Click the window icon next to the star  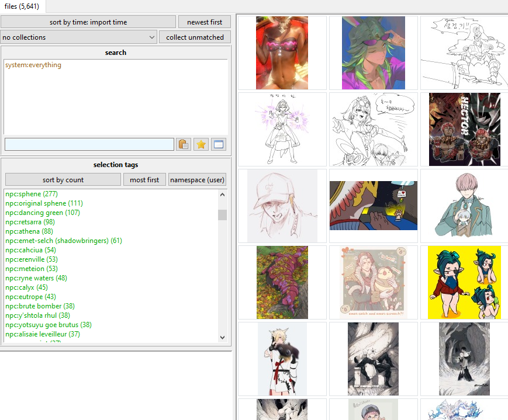(219, 144)
